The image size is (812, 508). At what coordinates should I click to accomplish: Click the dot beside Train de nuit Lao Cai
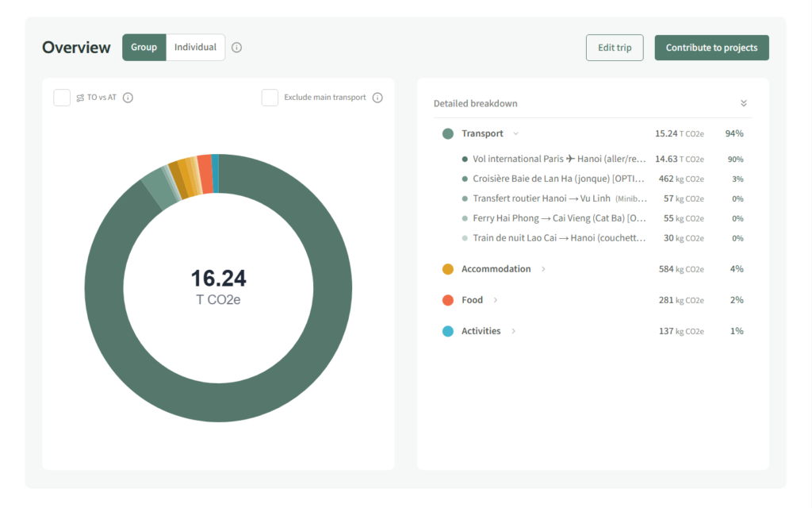(465, 238)
